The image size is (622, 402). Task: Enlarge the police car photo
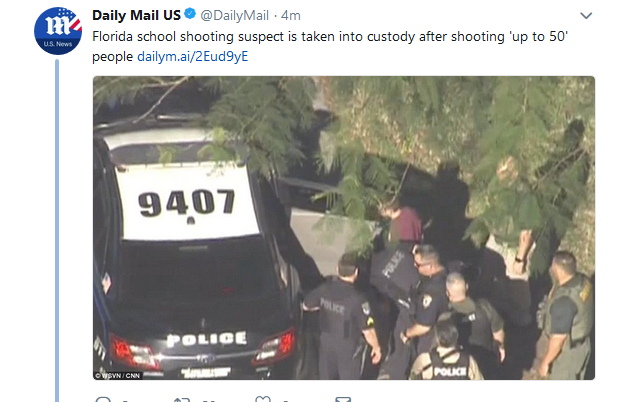(x=344, y=228)
